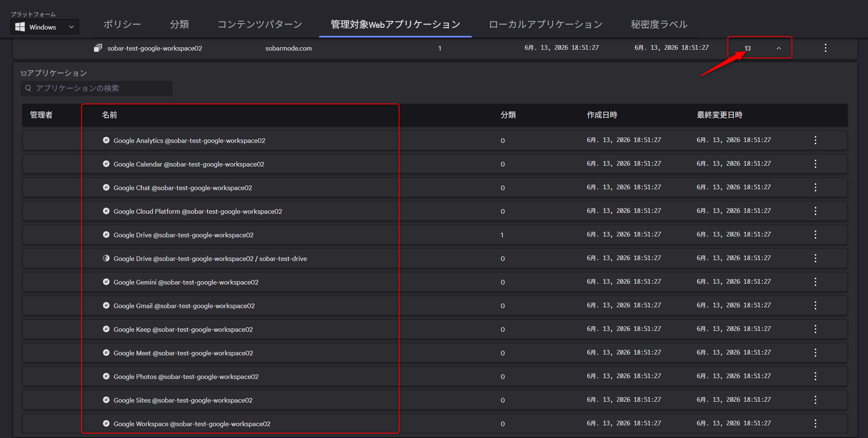This screenshot has height=438, width=868.
Task: Select Google Workspace application name
Action: [192, 424]
